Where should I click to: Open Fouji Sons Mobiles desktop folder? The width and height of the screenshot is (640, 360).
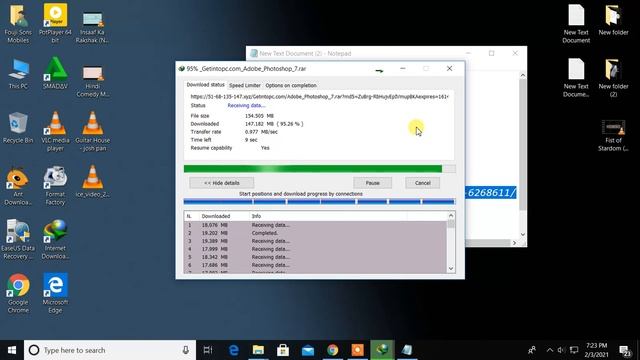point(18,24)
